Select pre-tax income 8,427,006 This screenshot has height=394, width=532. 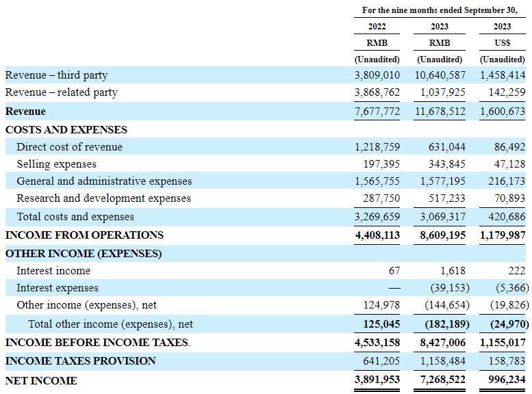pos(443,343)
